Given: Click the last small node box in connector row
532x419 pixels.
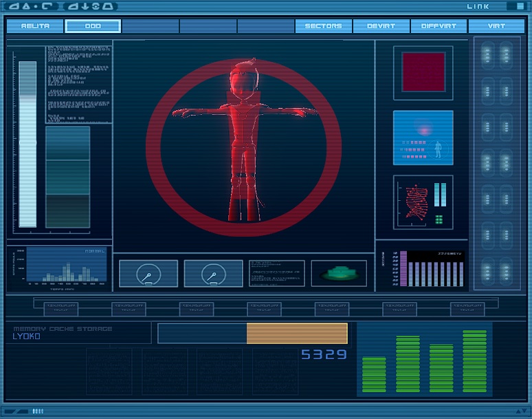Looking at the screenshot, I should pyautogui.click(x=467, y=309).
